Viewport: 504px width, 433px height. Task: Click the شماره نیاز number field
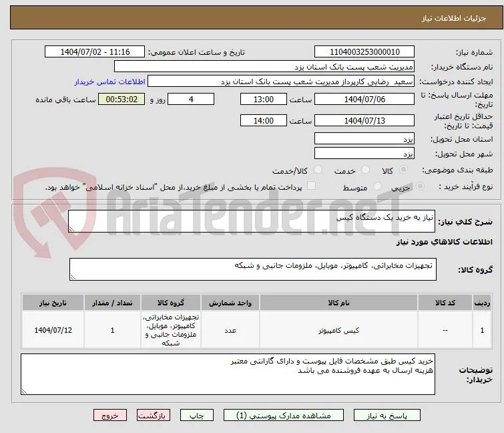click(364, 52)
